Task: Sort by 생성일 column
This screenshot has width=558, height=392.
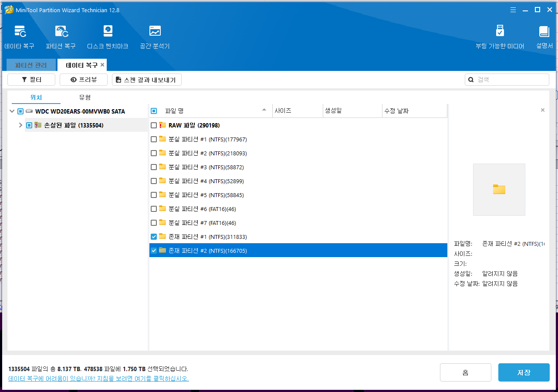Action: click(x=352, y=111)
